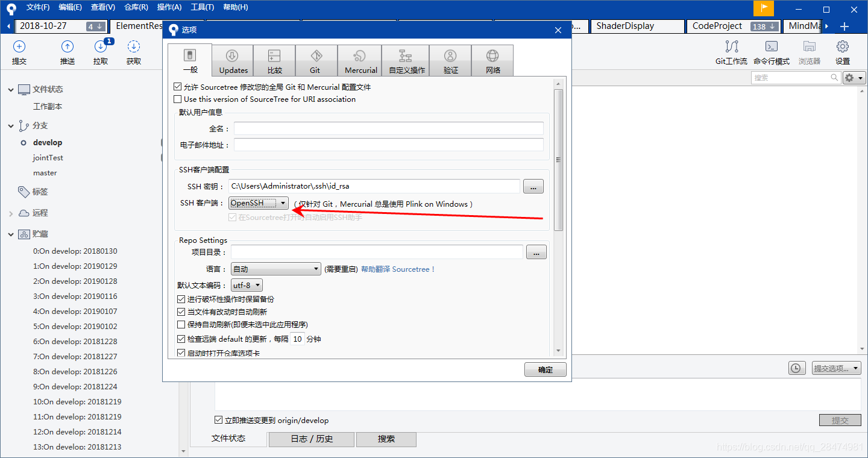Toggle 启动时打开仓库选项卡 checkbox
Viewport: 868px width, 458px height.
(181, 353)
